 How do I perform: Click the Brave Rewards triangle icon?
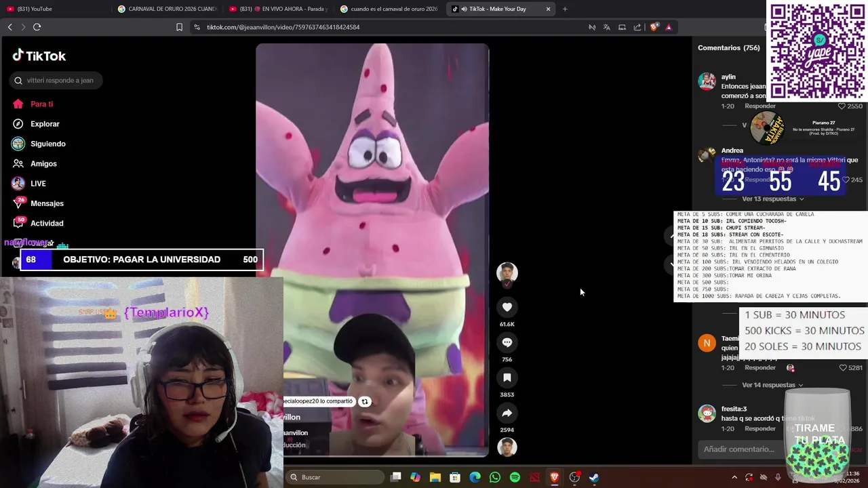tap(669, 27)
